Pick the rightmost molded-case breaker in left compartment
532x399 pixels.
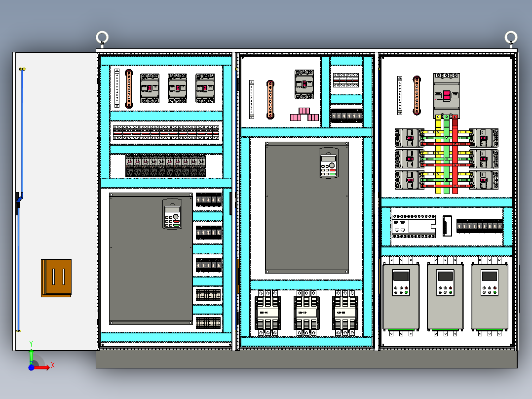[x=205, y=88]
